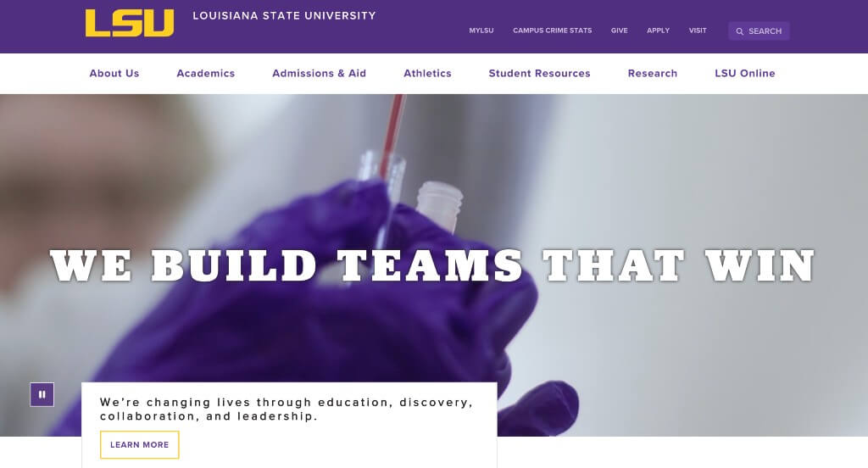This screenshot has height=468, width=868.
Task: Click the Search field in header
Action: click(759, 31)
